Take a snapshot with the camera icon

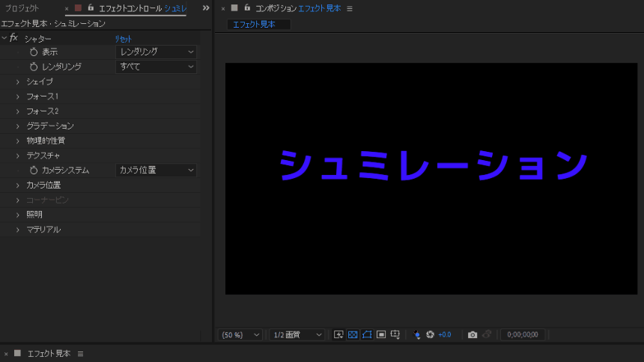[x=473, y=335]
